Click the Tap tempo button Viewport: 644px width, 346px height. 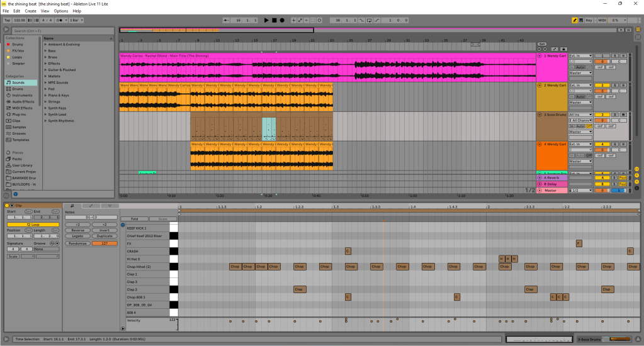[x=7, y=20]
